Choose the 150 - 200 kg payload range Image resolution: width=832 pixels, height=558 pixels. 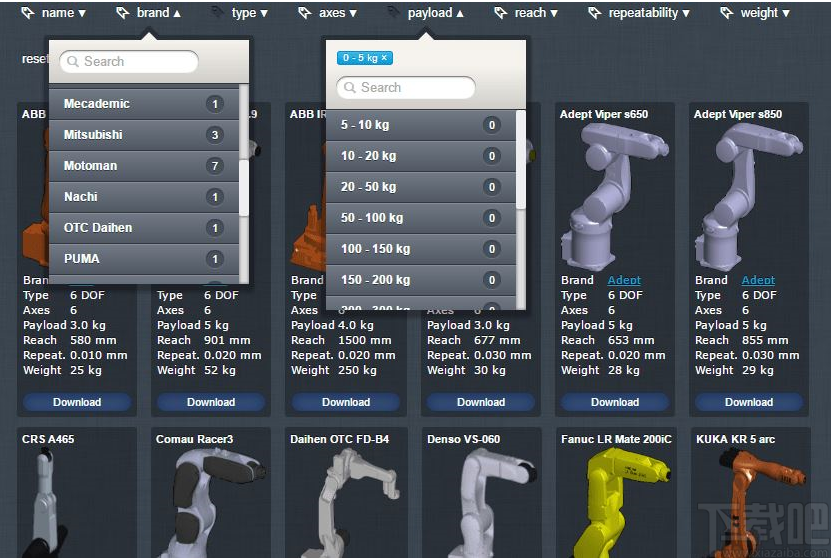(421, 280)
